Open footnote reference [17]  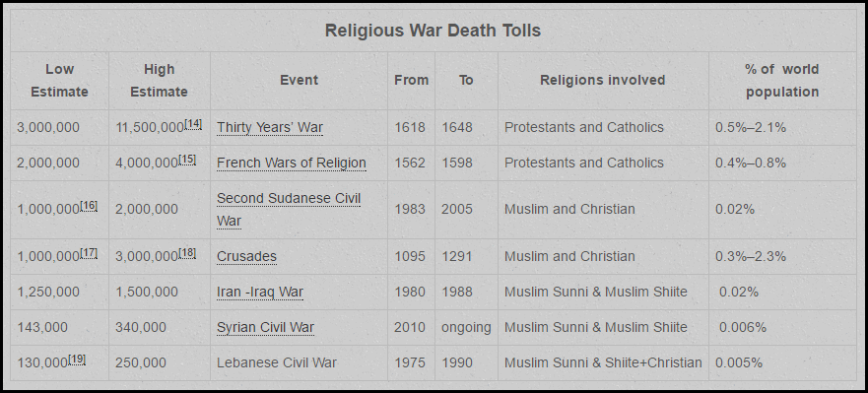tap(89, 253)
